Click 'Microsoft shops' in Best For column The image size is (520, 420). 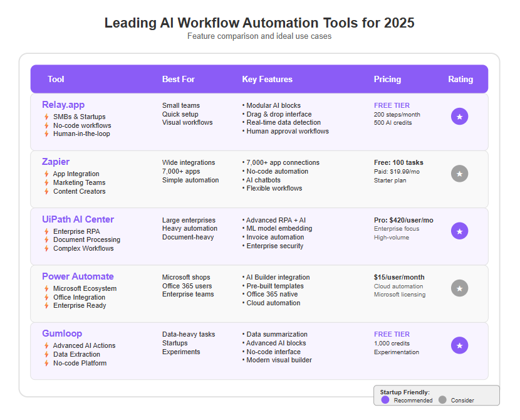point(186,277)
